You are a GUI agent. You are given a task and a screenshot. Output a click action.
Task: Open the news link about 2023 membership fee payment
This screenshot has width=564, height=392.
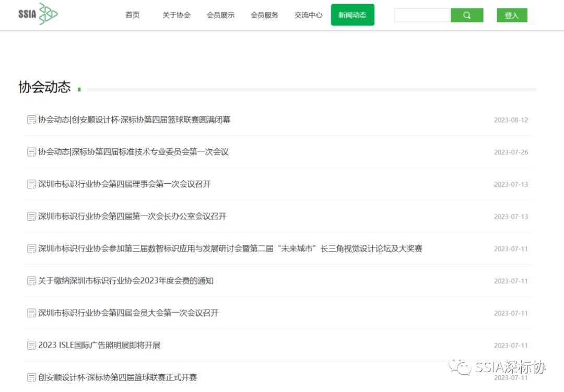126,281
